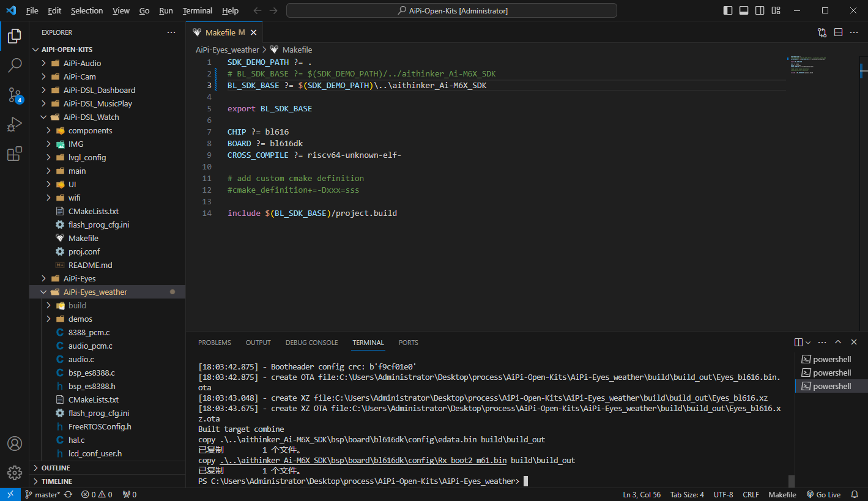Change line ending CRLF setting

(x=751, y=494)
